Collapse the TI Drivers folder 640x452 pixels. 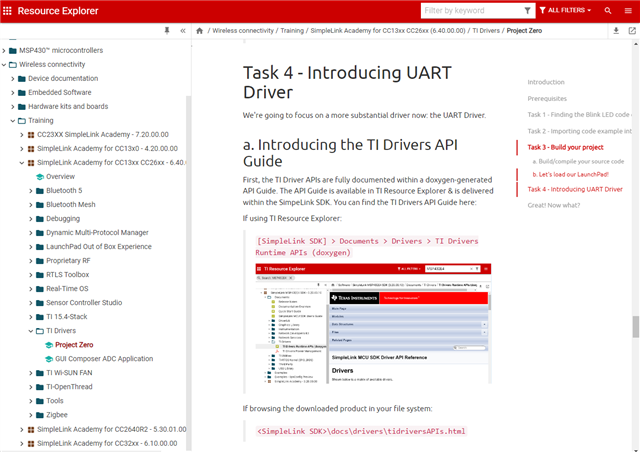tap(32, 330)
